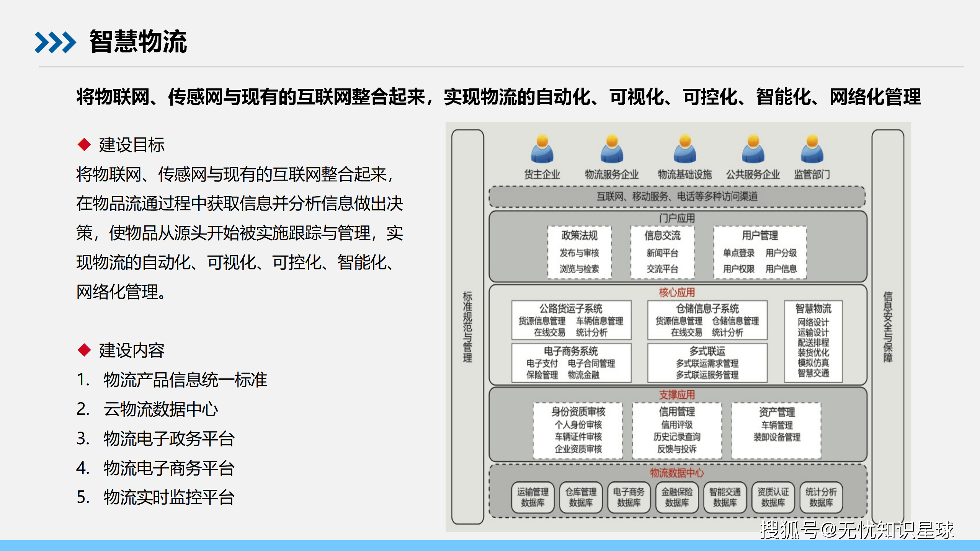
Task: Click the 公共服务企业 user icon
Action: [x=753, y=149]
